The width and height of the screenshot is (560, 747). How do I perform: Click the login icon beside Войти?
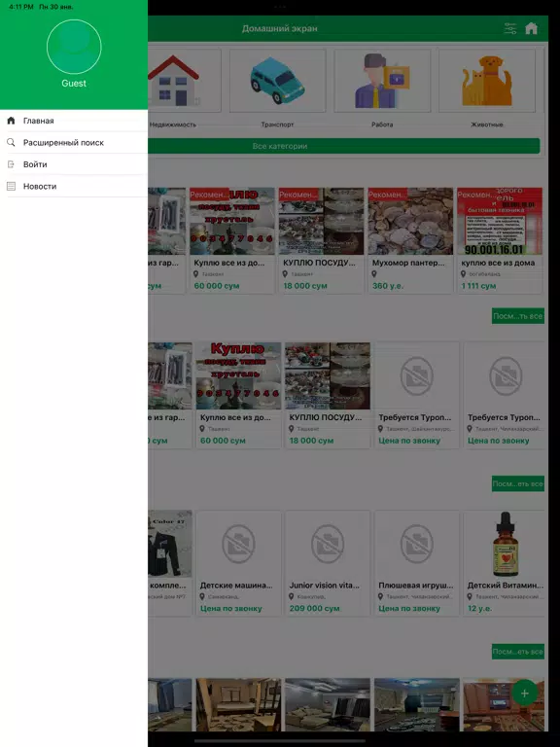click(x=11, y=164)
